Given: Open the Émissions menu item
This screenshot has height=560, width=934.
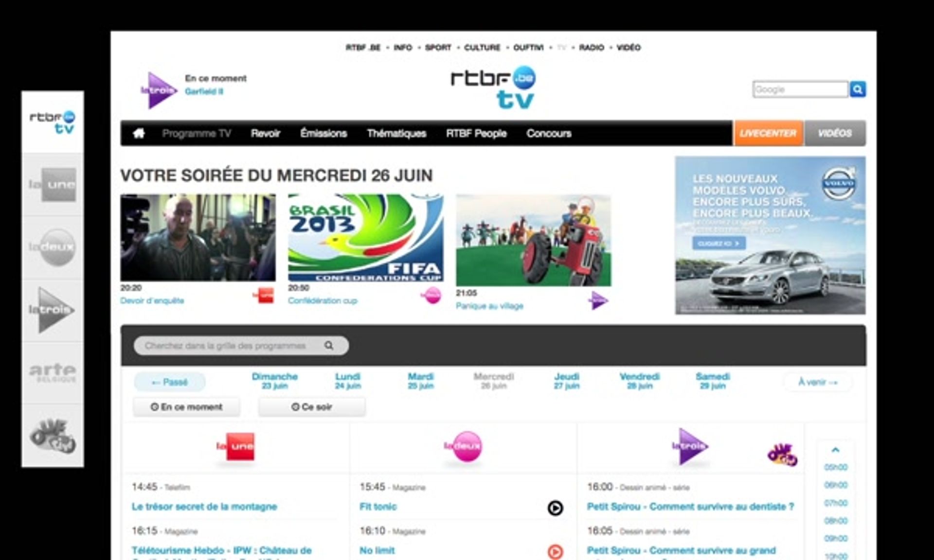Looking at the screenshot, I should click(x=323, y=133).
